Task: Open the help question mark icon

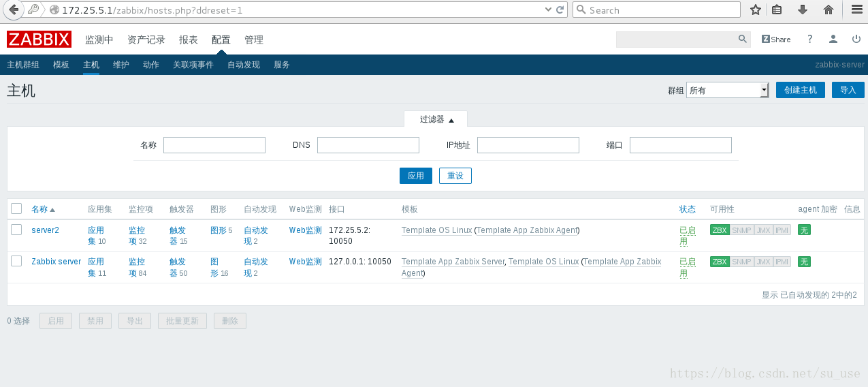Action: tap(810, 40)
